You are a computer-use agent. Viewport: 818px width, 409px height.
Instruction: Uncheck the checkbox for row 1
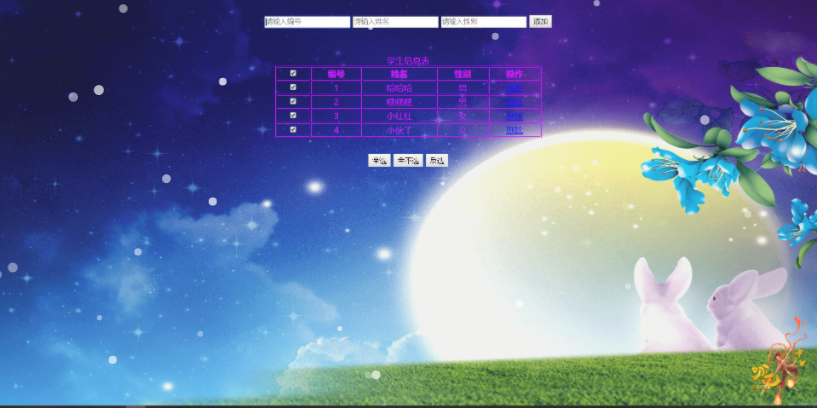click(293, 87)
